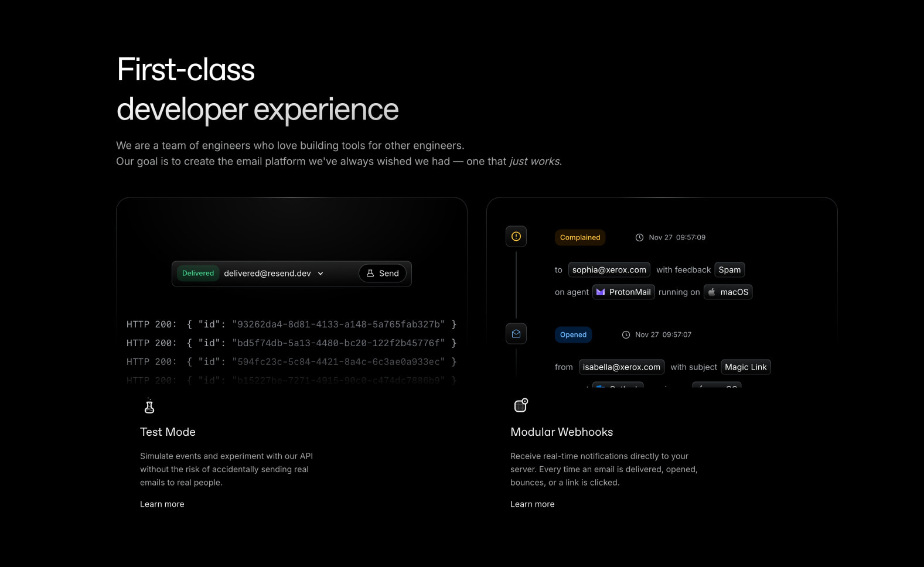Click the sophia@xerox.com recipient chip
The image size is (924, 567).
click(x=609, y=270)
